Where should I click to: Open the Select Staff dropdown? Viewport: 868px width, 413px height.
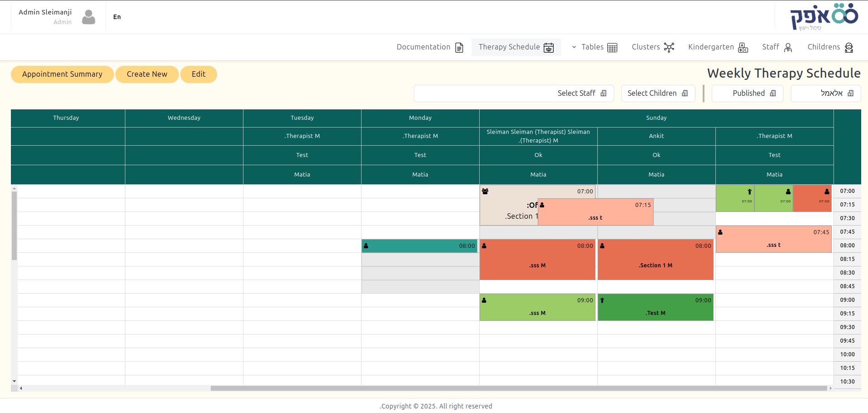pyautogui.click(x=514, y=93)
